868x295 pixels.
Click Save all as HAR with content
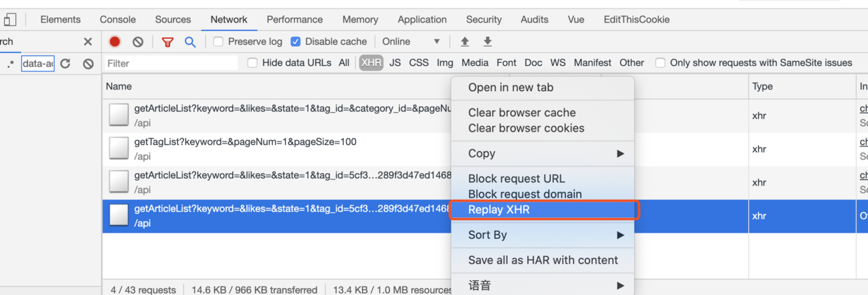543,260
